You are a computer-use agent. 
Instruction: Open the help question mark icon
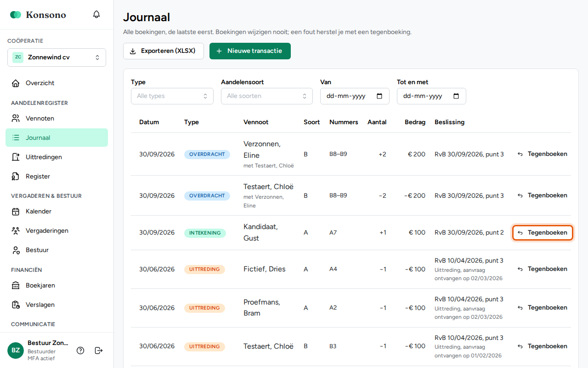coord(80,351)
